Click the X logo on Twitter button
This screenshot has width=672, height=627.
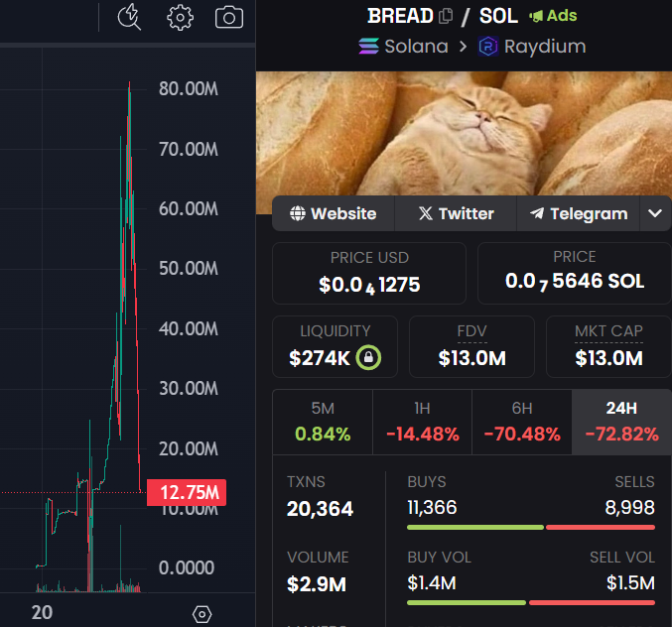coord(426,213)
